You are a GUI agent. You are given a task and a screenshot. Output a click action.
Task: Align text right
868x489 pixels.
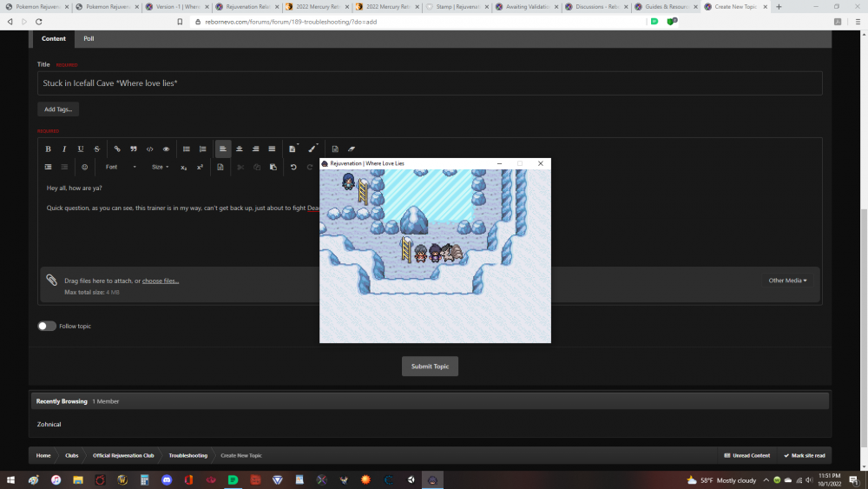256,149
